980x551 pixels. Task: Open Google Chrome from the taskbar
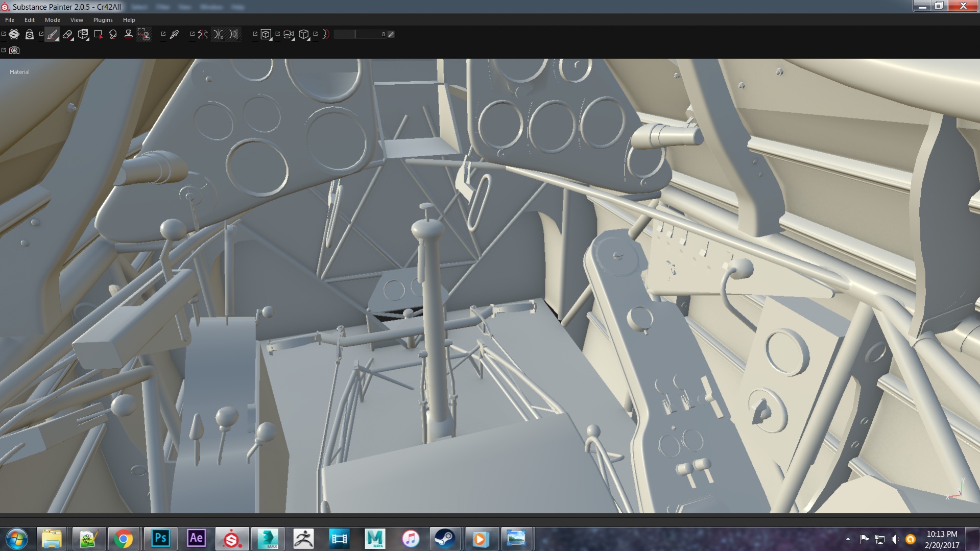click(124, 539)
